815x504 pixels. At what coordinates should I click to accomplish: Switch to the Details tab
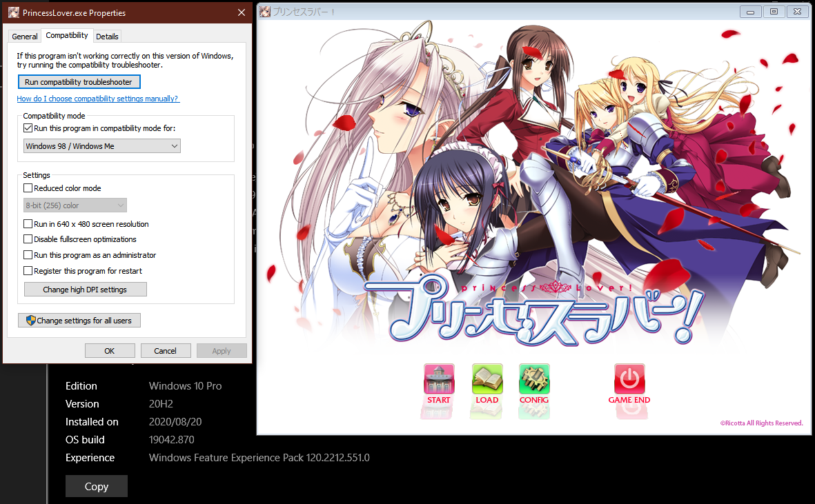(x=107, y=37)
